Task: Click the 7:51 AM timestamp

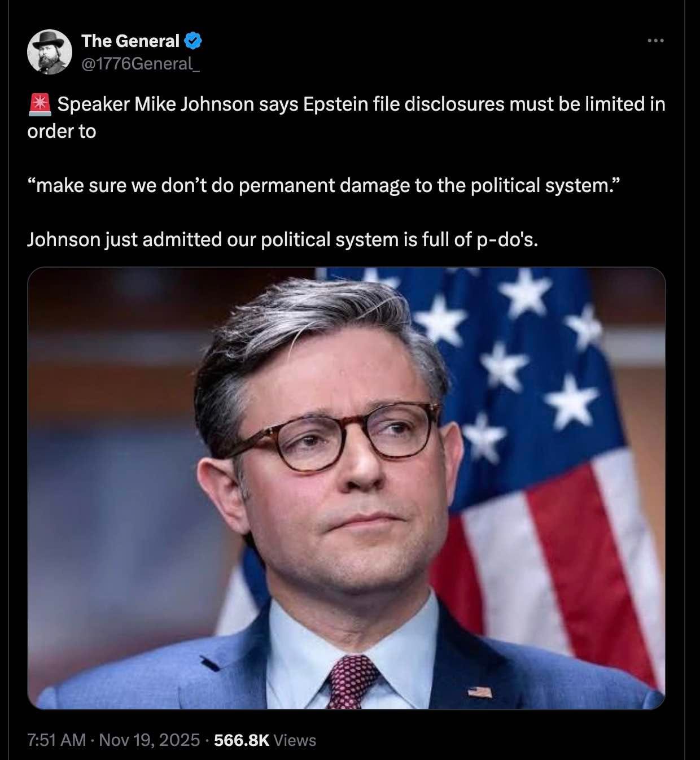Action: click(56, 740)
